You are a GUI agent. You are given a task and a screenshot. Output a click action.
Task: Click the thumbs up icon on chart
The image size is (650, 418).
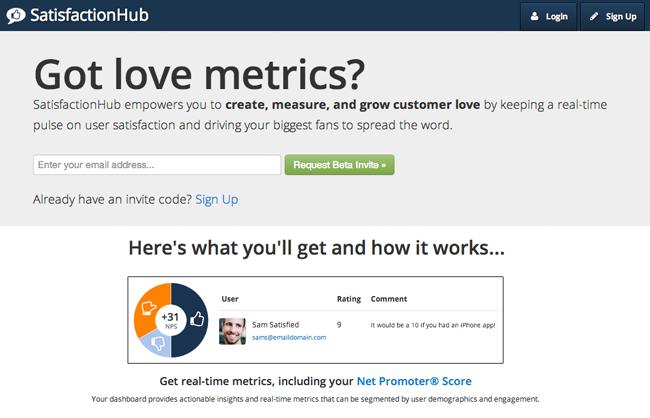197,319
